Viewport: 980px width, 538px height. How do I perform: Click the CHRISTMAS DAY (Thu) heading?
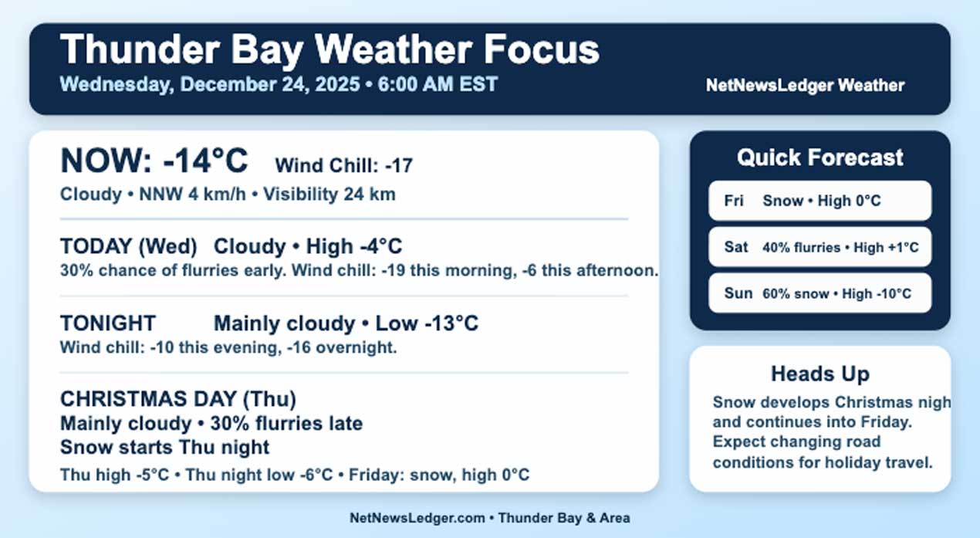click(x=178, y=399)
